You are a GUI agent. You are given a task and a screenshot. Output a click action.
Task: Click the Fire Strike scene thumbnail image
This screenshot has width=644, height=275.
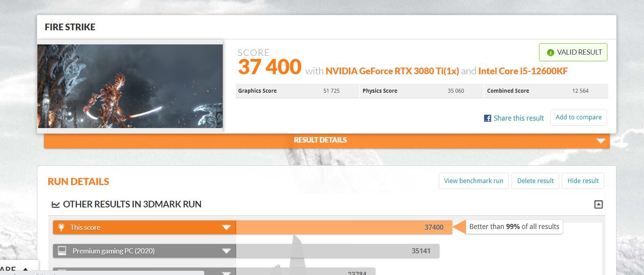[x=130, y=86]
